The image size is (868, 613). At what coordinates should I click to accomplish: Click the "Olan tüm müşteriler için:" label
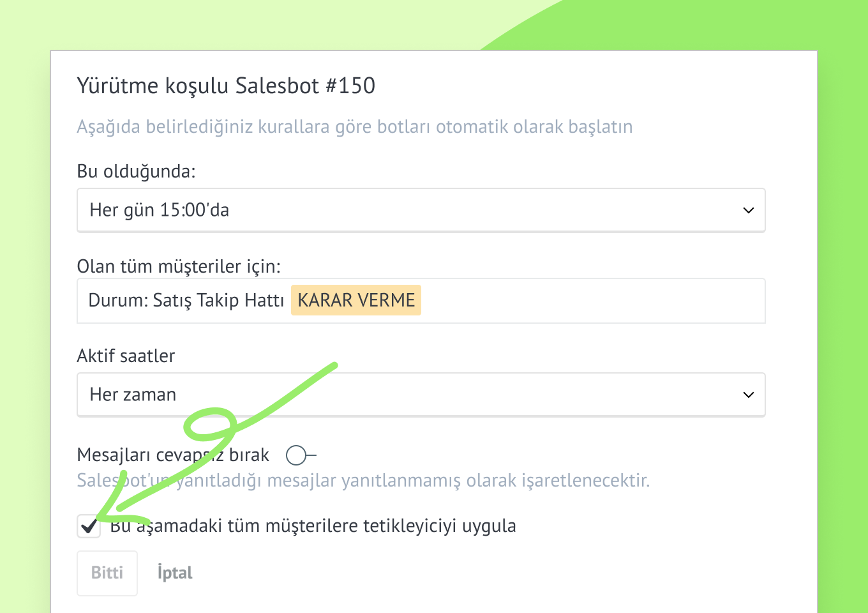[x=179, y=266]
